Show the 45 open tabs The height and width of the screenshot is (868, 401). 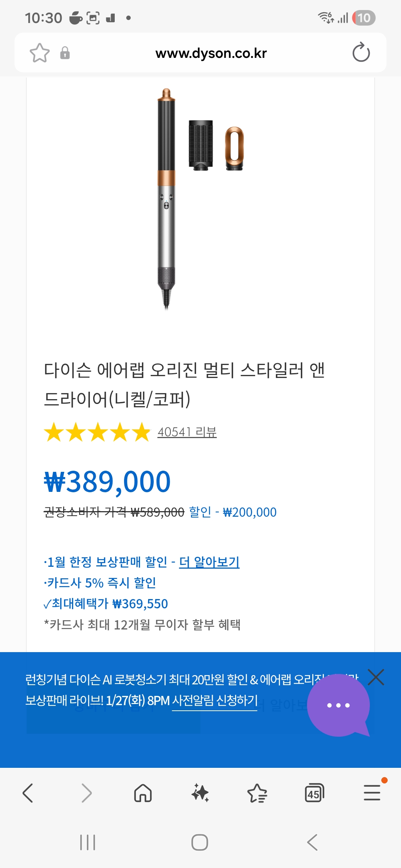(314, 793)
